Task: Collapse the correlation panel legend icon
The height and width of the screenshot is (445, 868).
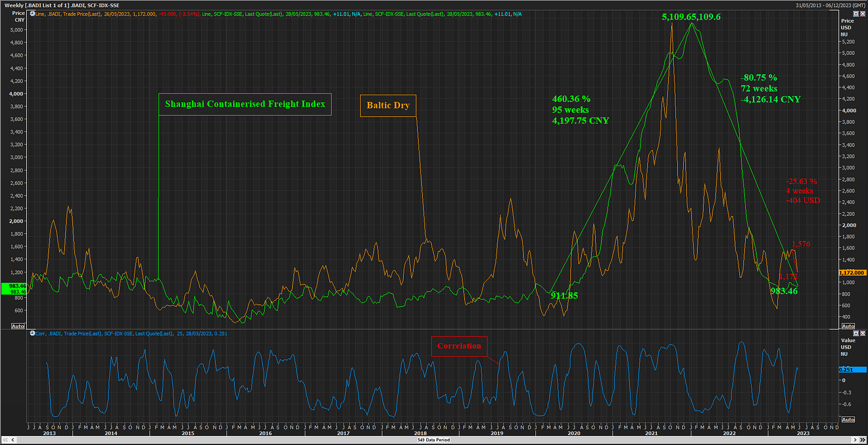Action: 32,333
